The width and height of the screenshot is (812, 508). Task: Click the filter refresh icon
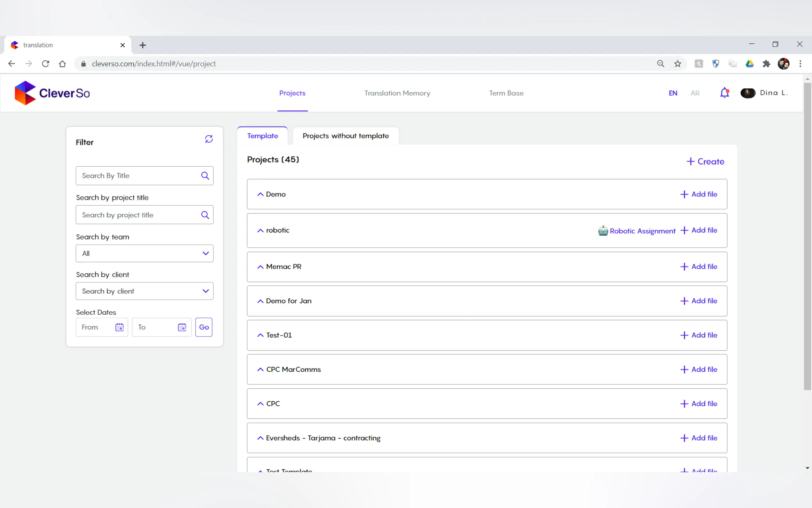[x=209, y=139]
